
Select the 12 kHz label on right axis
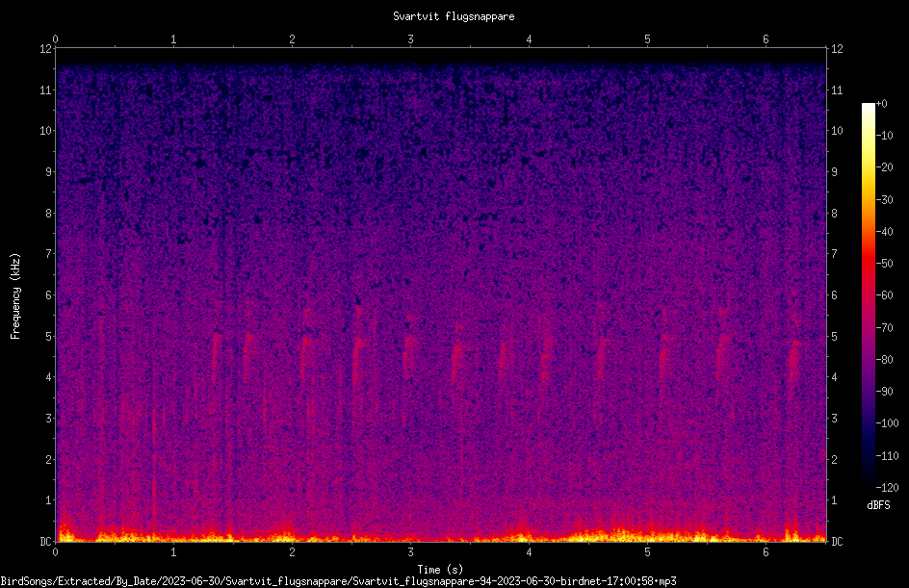[837, 49]
